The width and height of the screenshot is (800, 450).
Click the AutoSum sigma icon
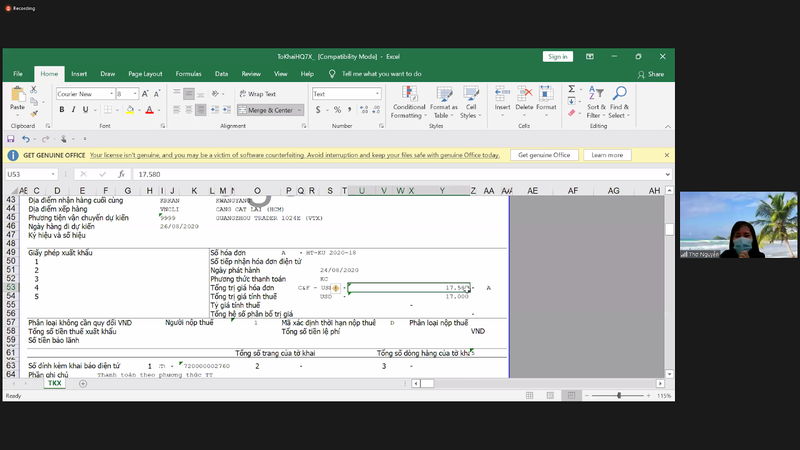[571, 89]
